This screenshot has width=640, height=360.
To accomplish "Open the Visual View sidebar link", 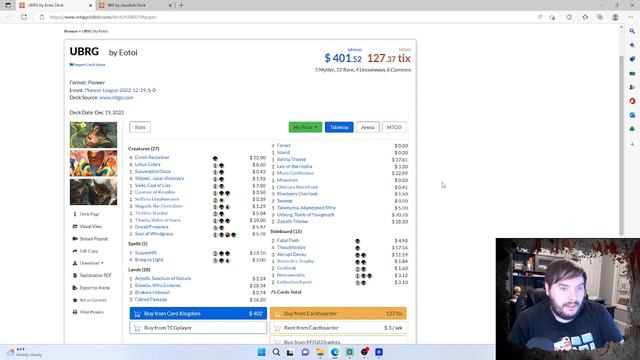I will (87, 226).
